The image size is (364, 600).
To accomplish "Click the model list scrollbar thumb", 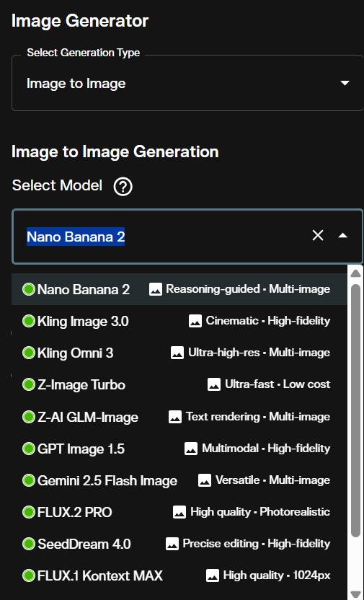I will (x=355, y=410).
